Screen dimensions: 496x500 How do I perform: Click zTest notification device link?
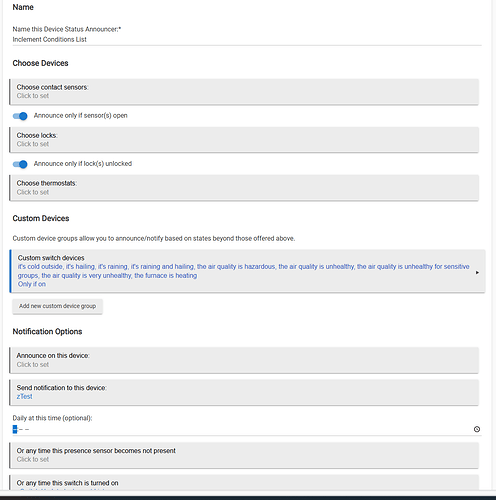[x=24, y=396]
